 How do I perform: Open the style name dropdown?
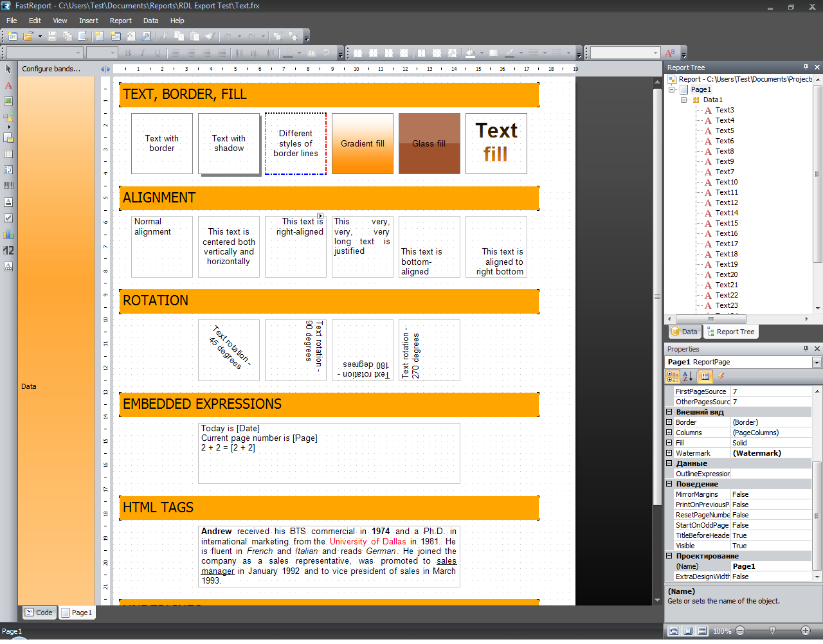pyautogui.click(x=655, y=53)
